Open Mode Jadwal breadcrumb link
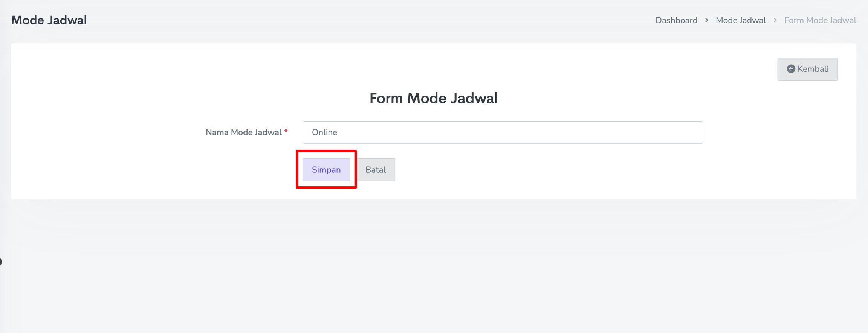The width and height of the screenshot is (868, 333). pyautogui.click(x=741, y=20)
